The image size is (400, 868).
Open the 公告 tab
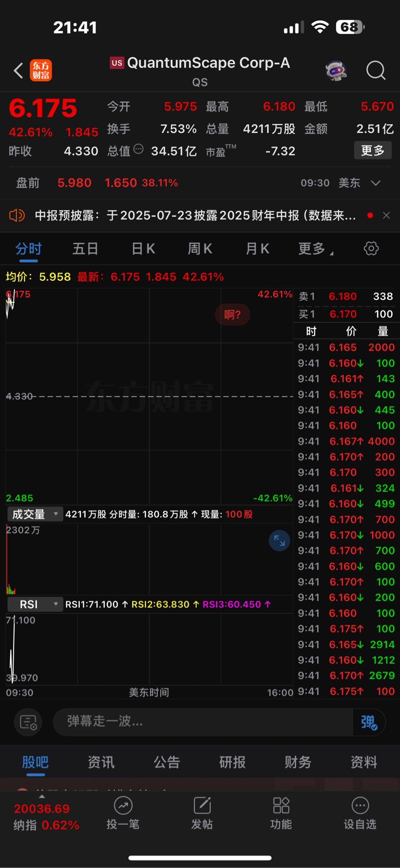pyautogui.click(x=167, y=762)
